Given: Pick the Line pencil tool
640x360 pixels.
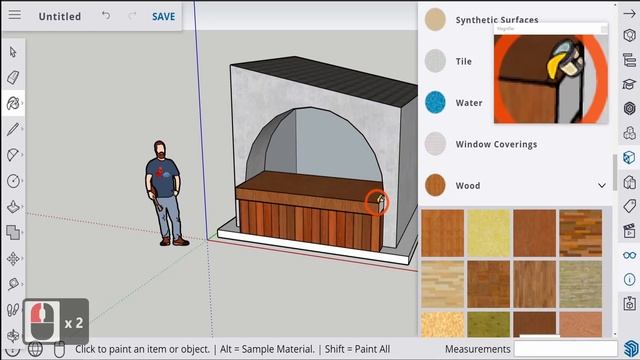Looking at the screenshot, I should coord(13,129).
